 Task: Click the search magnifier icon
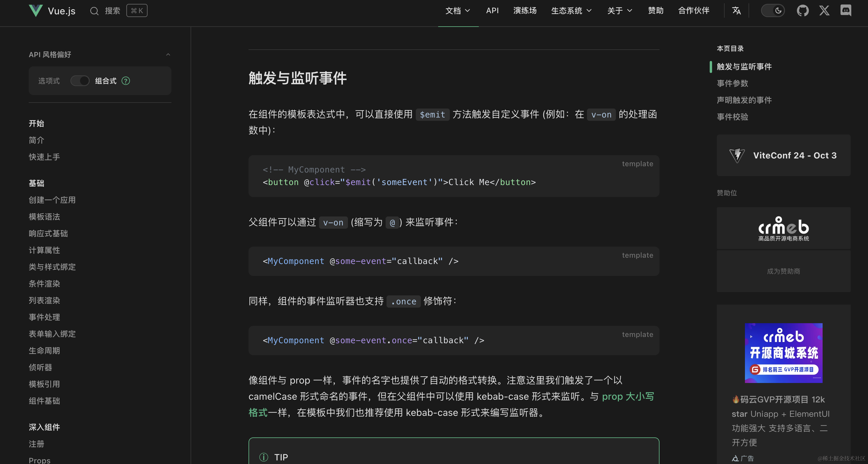pyautogui.click(x=94, y=11)
